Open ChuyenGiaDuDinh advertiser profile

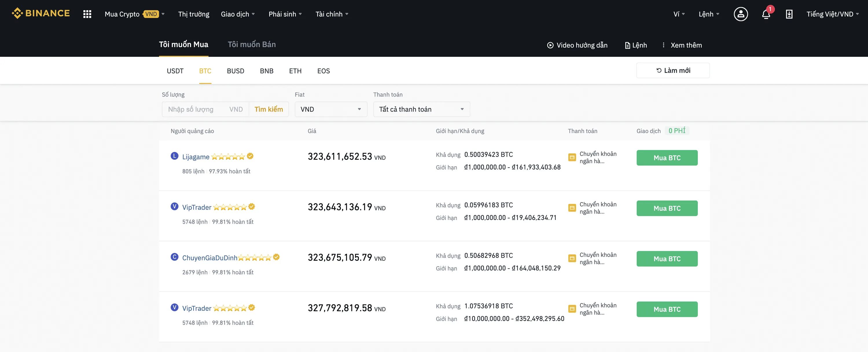tap(209, 258)
